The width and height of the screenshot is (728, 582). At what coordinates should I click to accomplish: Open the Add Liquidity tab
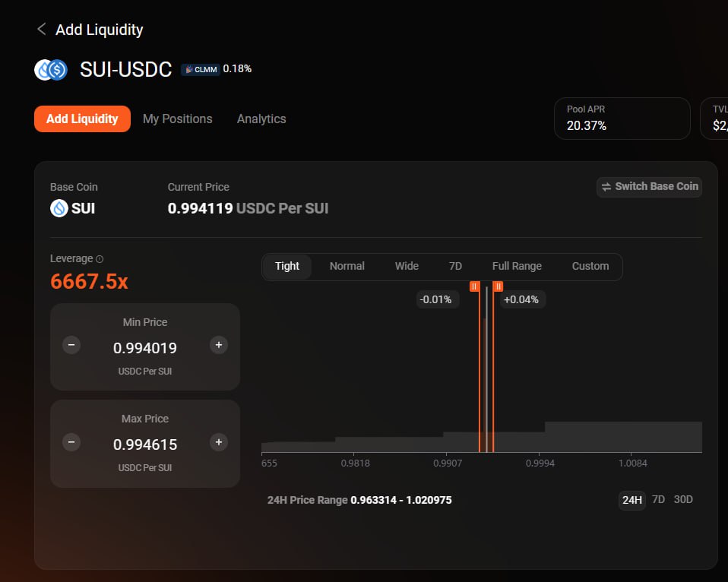coord(82,119)
